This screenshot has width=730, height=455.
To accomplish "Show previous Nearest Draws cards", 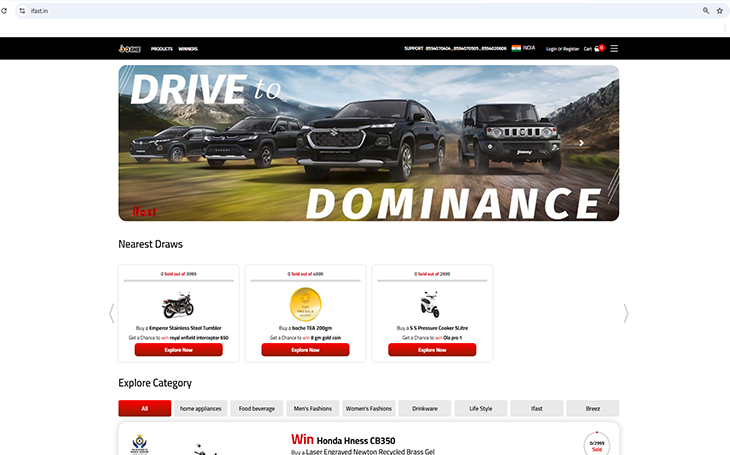I will (x=112, y=313).
